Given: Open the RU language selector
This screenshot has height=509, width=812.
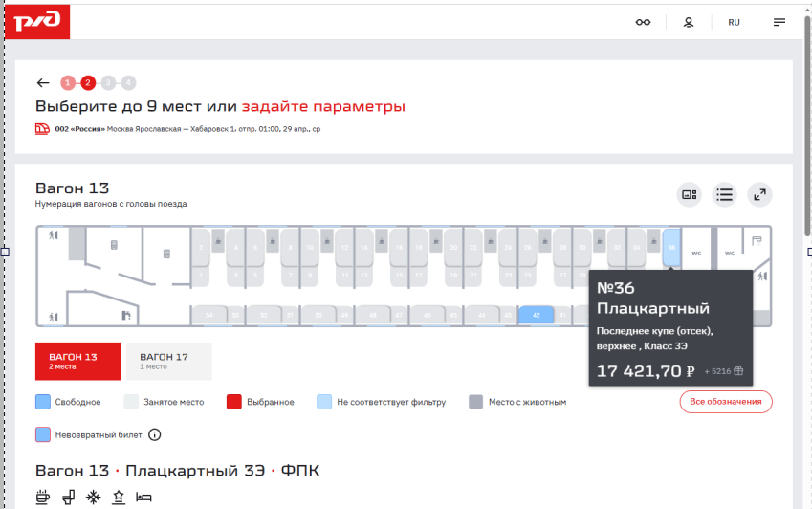Looking at the screenshot, I should (734, 22).
